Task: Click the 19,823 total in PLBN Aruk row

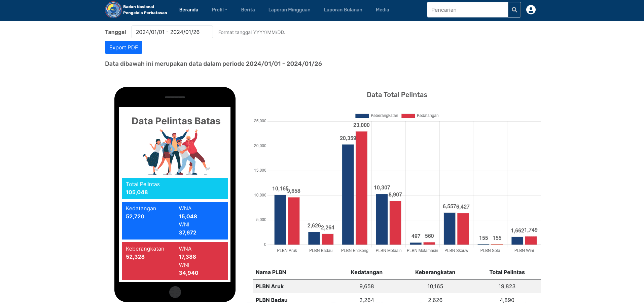Action: [x=507, y=286]
